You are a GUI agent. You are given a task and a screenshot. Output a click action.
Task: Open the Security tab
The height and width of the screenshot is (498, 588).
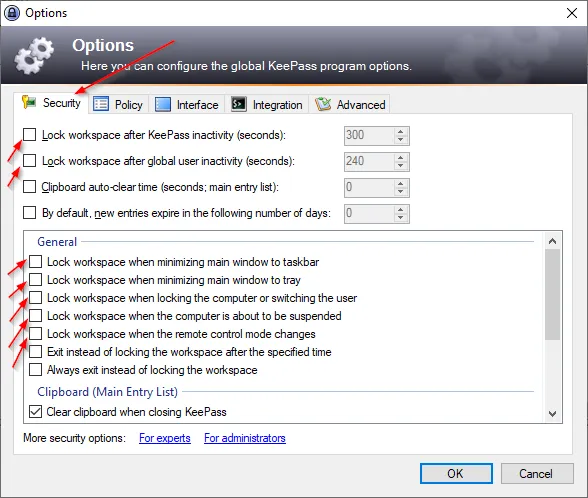pyautogui.click(x=51, y=103)
